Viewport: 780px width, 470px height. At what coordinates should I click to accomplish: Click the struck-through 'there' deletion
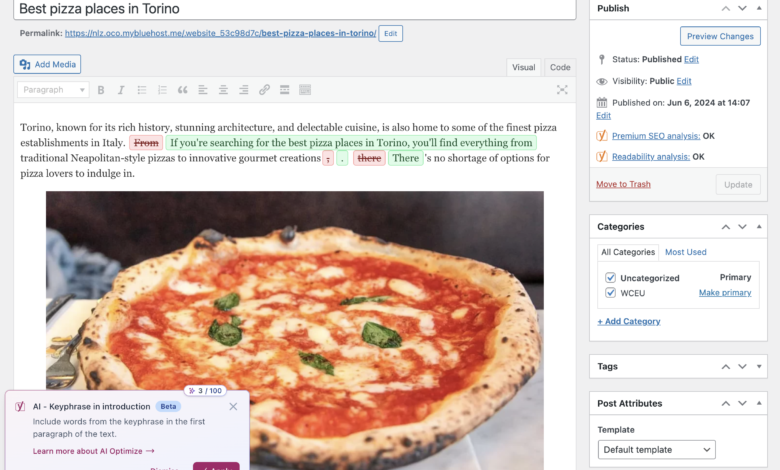point(369,158)
